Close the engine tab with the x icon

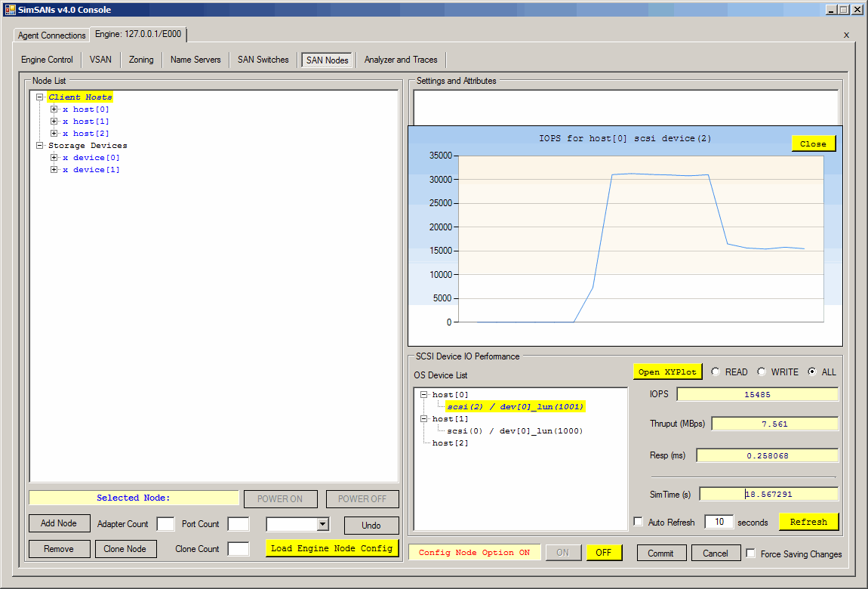[846, 35]
